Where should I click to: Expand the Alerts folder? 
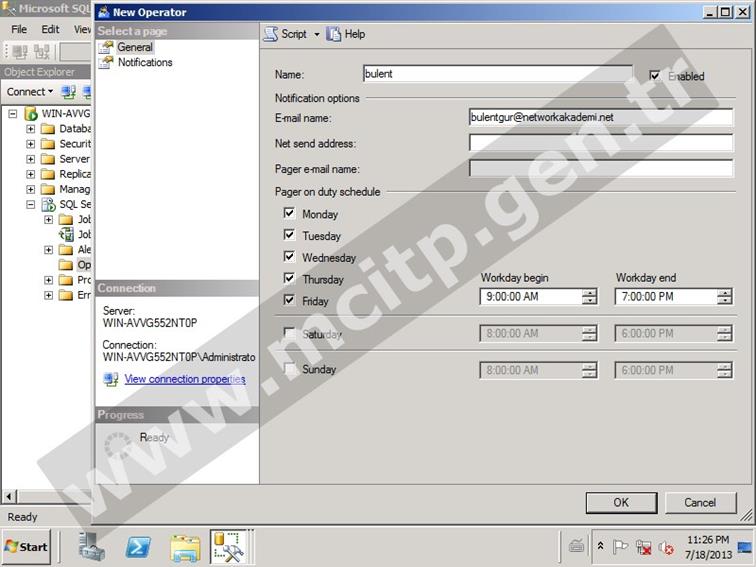48,250
